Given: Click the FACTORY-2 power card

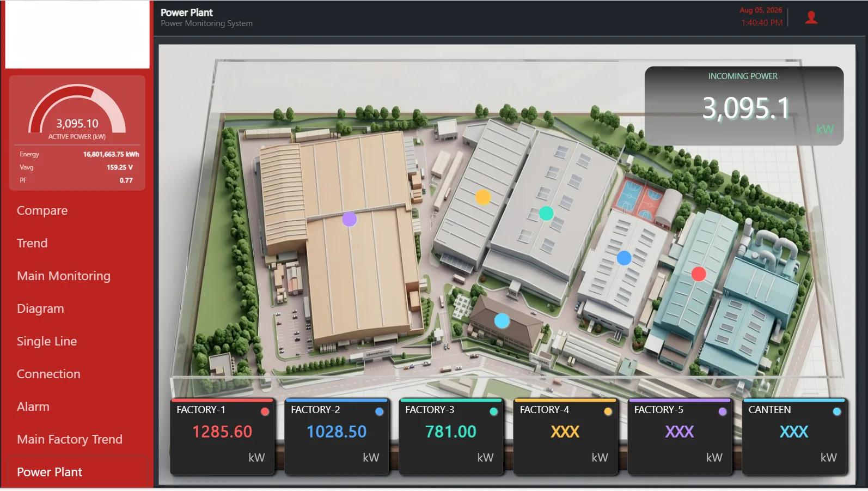Looking at the screenshot, I should tap(337, 437).
